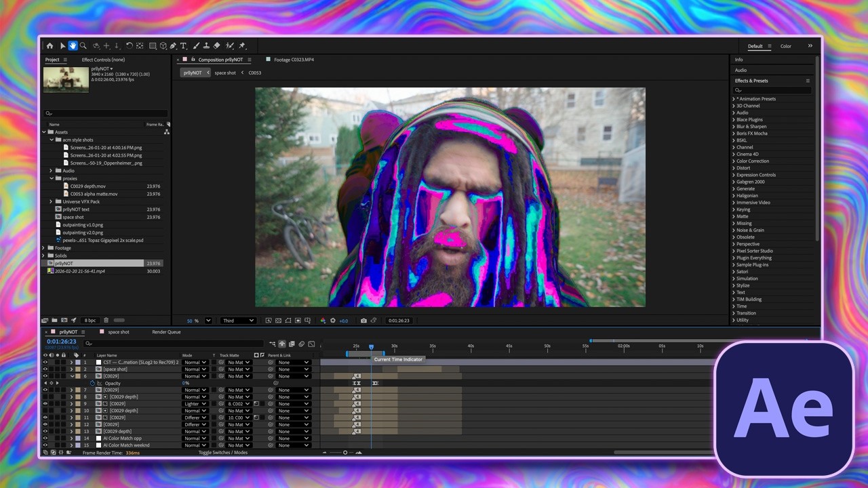The image size is (868, 488).
Task: Select the Eraser tool
Action: tap(216, 45)
